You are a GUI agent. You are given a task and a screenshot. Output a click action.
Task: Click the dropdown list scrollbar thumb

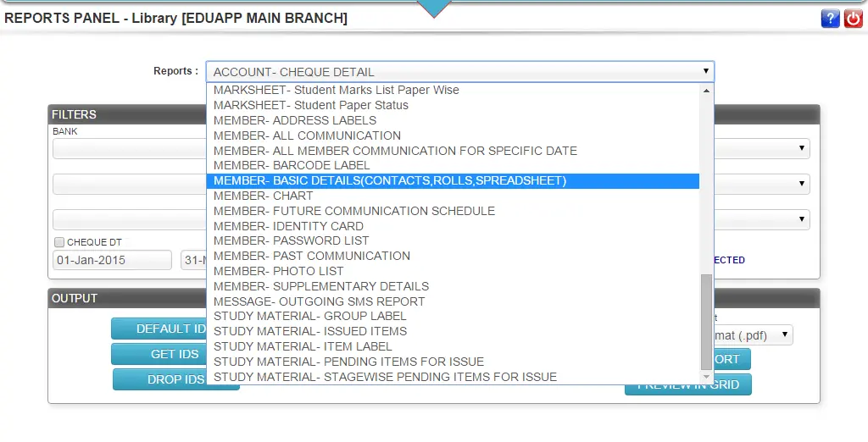pyautogui.click(x=706, y=322)
